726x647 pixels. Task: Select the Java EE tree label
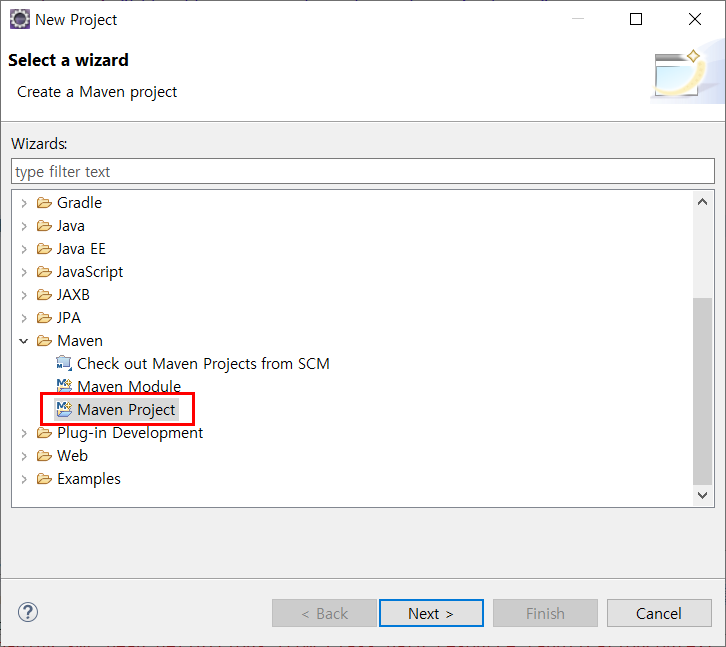(x=81, y=249)
